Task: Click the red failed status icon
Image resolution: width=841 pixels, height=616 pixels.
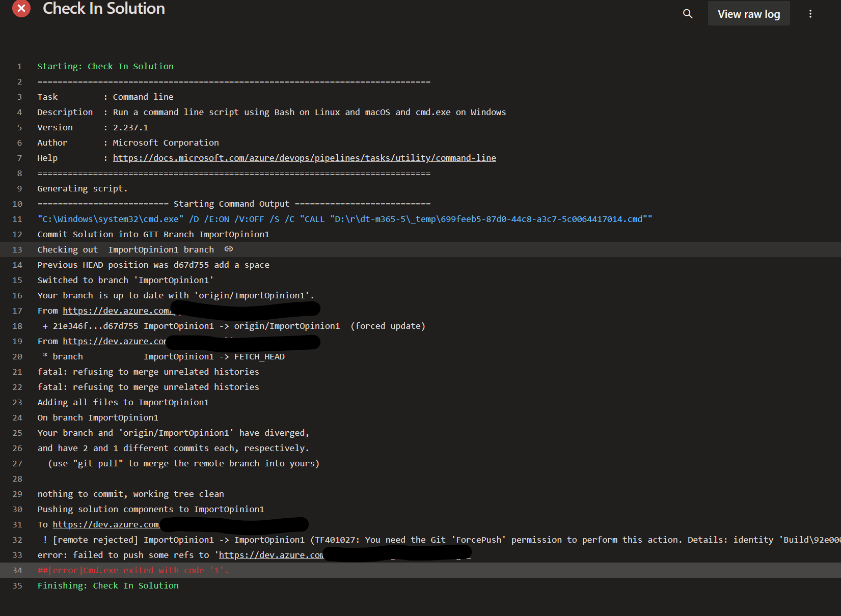Action: 21,8
